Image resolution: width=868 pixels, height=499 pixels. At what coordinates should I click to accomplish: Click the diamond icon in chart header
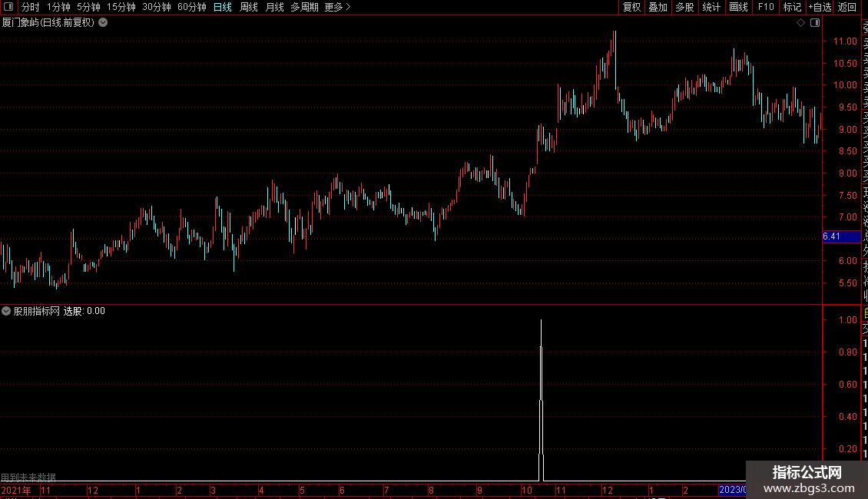tap(800, 23)
